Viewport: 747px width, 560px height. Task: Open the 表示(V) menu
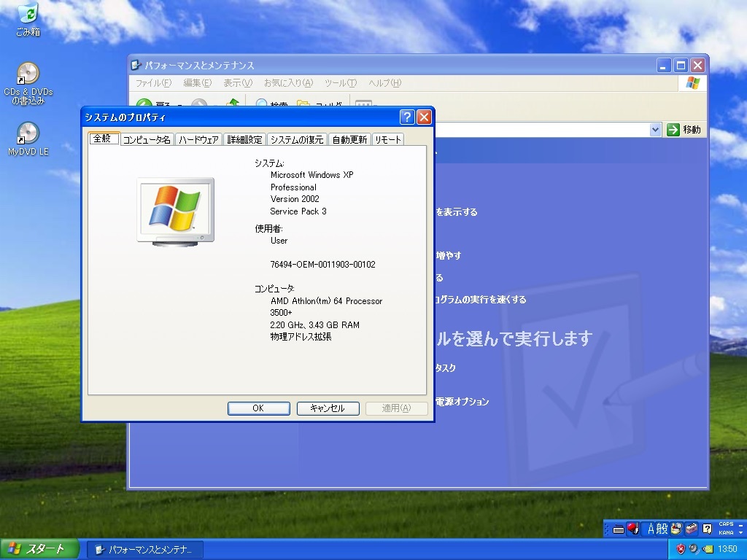coord(238,83)
